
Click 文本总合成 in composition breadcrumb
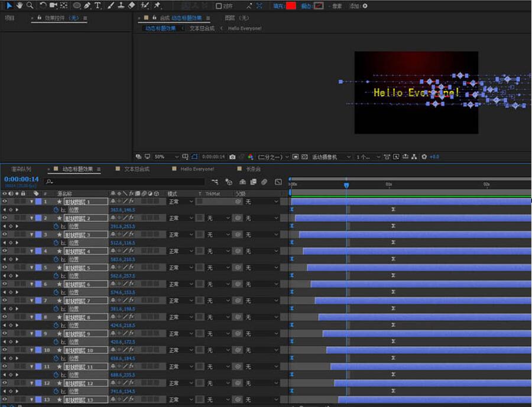[202, 28]
